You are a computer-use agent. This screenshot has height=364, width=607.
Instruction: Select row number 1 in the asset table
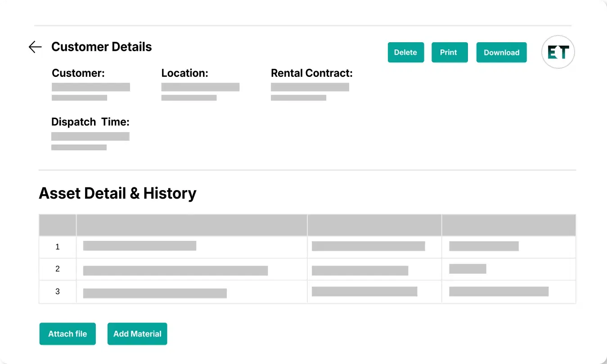point(57,247)
